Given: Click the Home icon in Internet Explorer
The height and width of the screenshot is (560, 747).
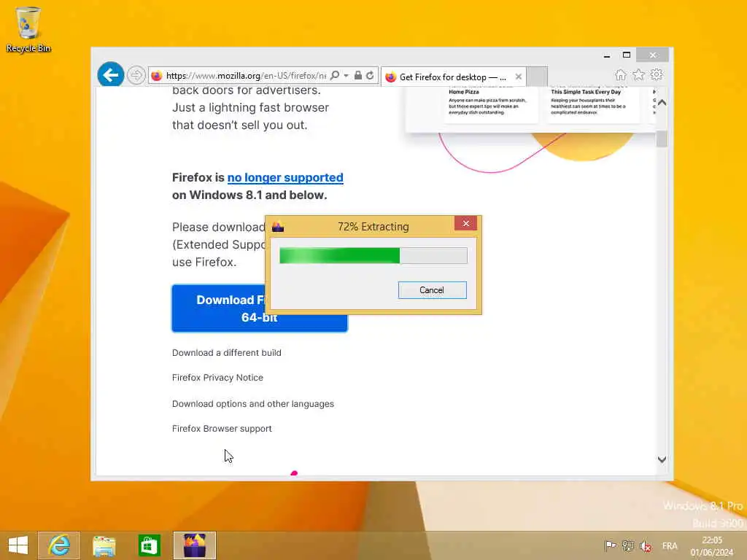Looking at the screenshot, I should point(620,75).
